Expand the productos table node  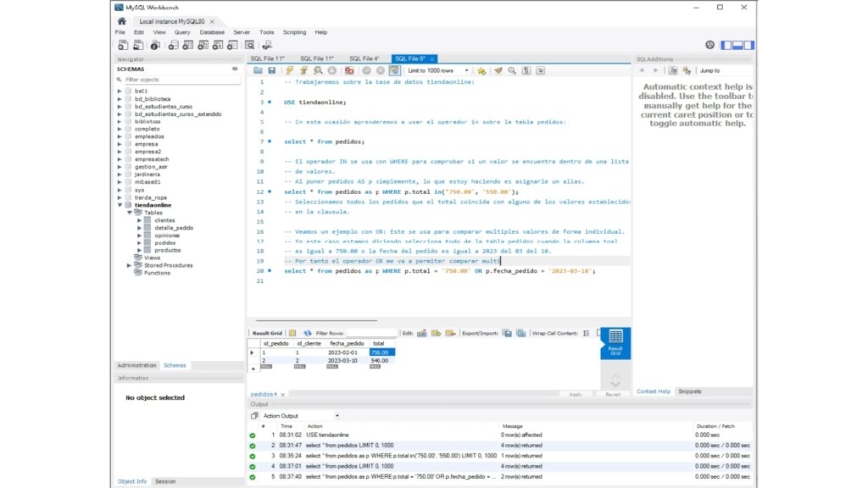click(139, 250)
